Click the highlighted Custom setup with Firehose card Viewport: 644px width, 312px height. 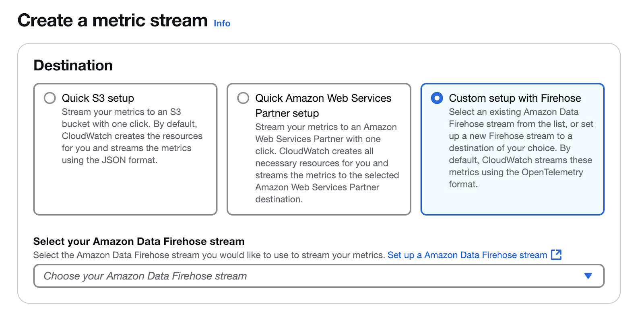[x=512, y=149]
